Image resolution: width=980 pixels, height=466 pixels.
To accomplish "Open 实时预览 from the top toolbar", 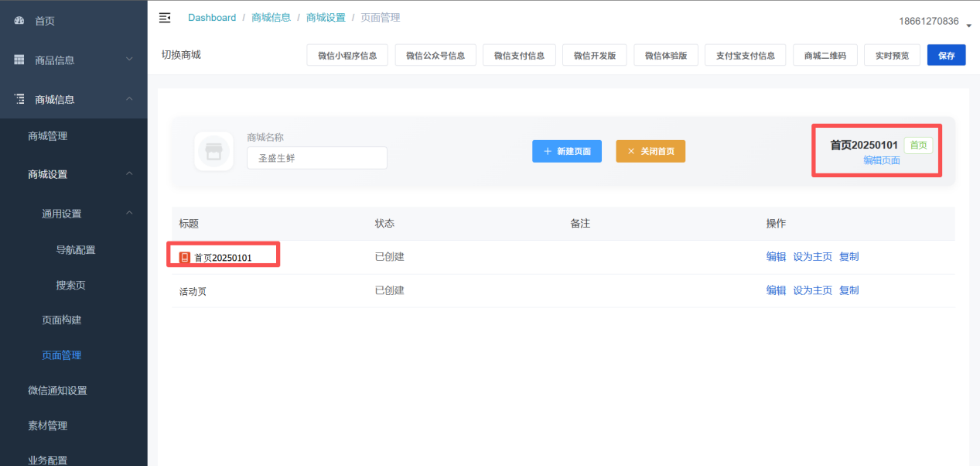I will pos(892,56).
